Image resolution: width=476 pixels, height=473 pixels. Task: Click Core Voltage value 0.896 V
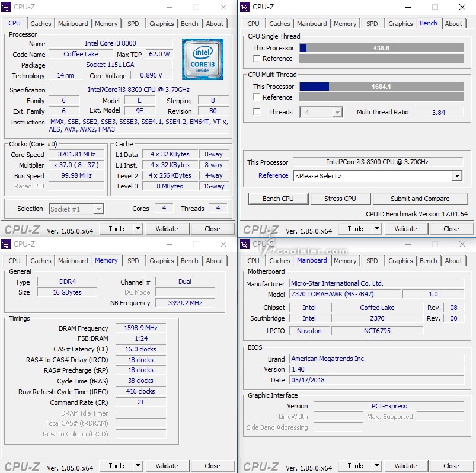151,75
